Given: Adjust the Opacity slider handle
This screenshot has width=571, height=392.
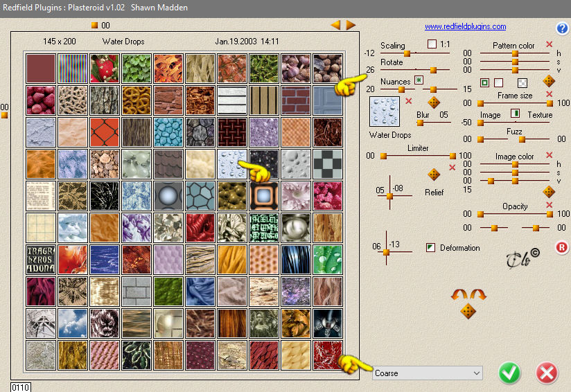Looking at the screenshot, I should [550, 214].
